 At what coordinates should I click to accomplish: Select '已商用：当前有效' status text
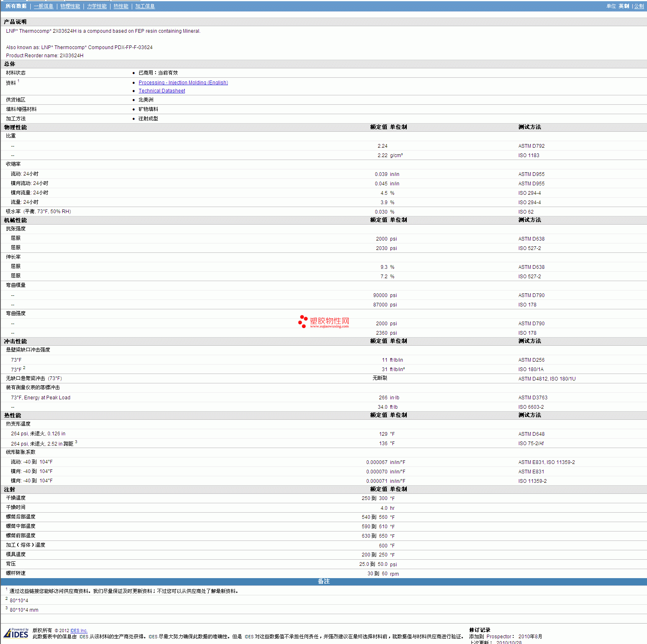click(158, 73)
